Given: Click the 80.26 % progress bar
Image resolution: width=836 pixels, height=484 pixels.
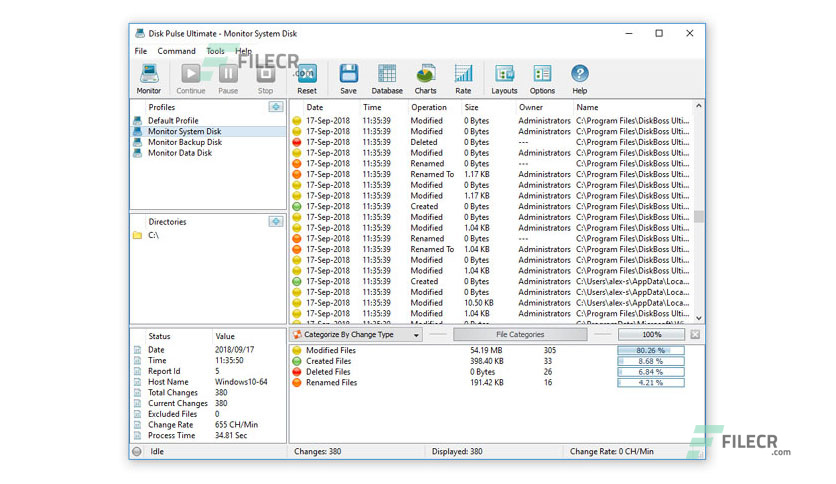Looking at the screenshot, I should coord(651,350).
